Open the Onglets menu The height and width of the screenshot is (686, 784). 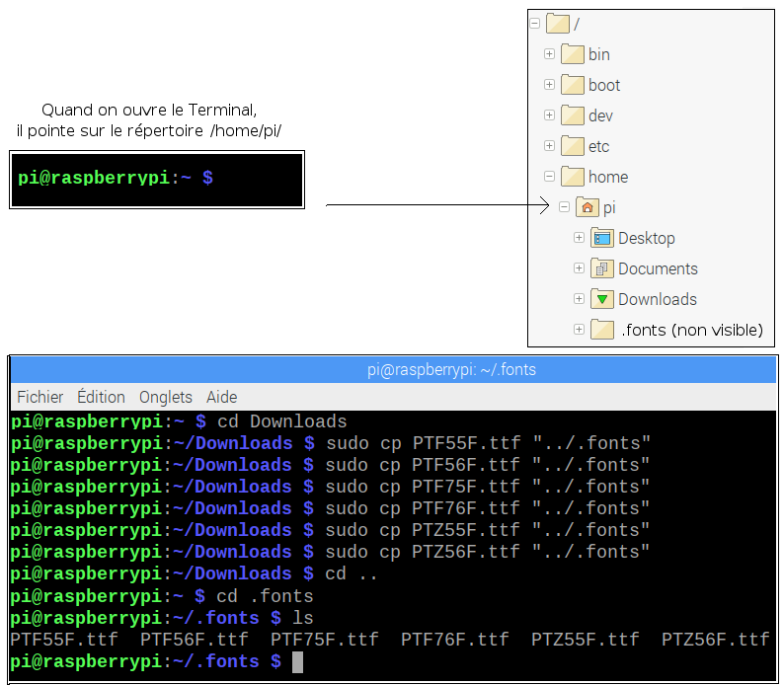click(166, 397)
